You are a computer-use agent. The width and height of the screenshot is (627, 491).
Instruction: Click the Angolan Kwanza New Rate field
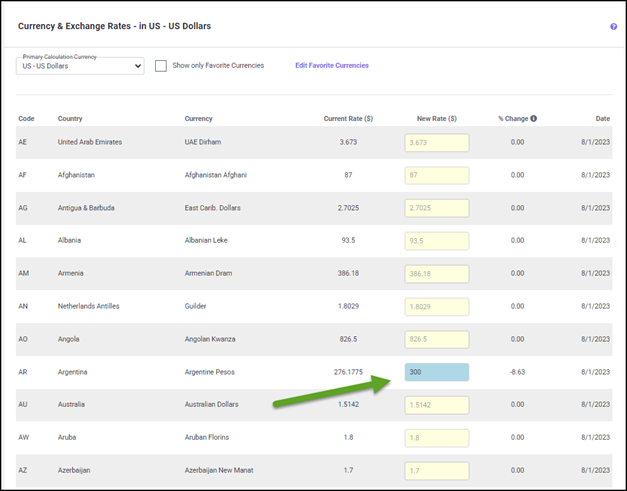(437, 339)
